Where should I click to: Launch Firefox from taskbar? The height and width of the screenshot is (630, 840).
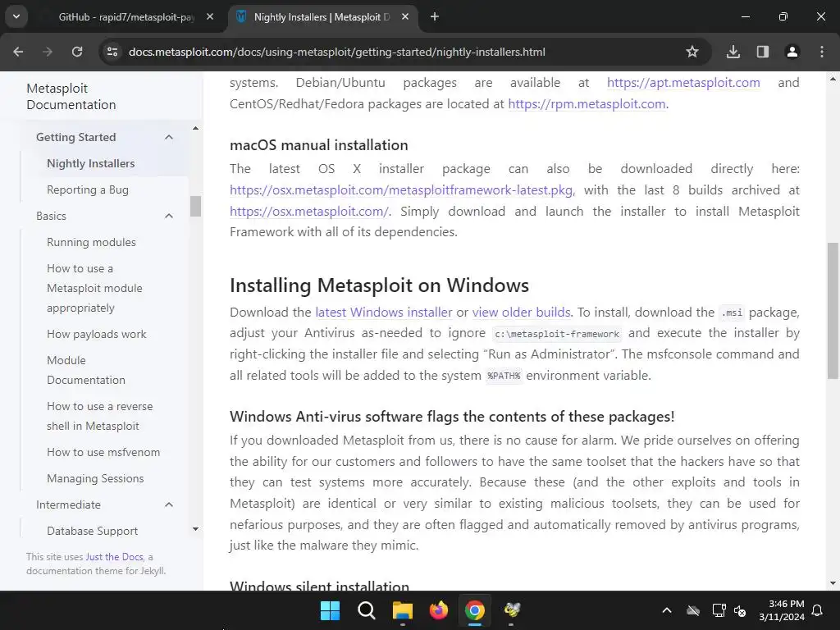click(439, 610)
